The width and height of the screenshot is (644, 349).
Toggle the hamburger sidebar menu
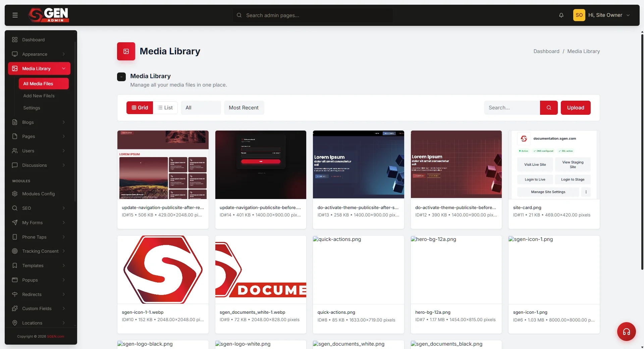coord(15,15)
